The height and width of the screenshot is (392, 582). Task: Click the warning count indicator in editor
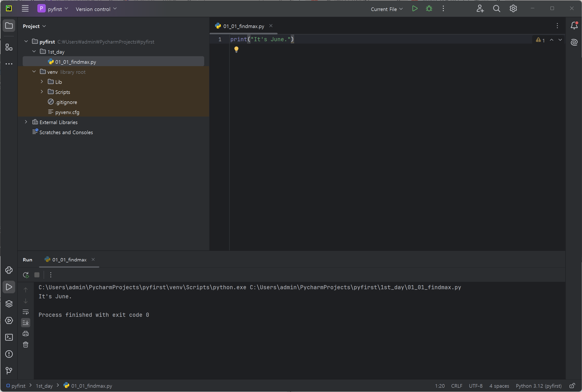(x=541, y=40)
